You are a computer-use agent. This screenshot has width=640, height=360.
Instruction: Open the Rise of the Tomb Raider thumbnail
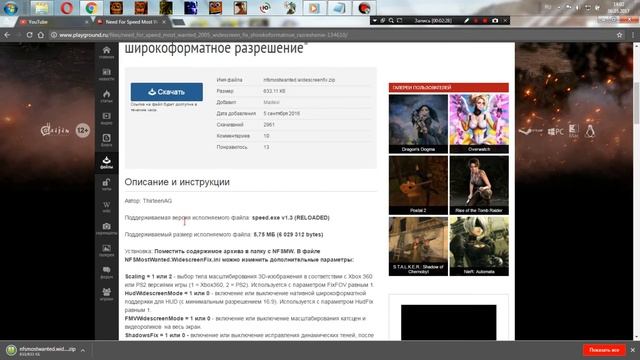click(479, 185)
